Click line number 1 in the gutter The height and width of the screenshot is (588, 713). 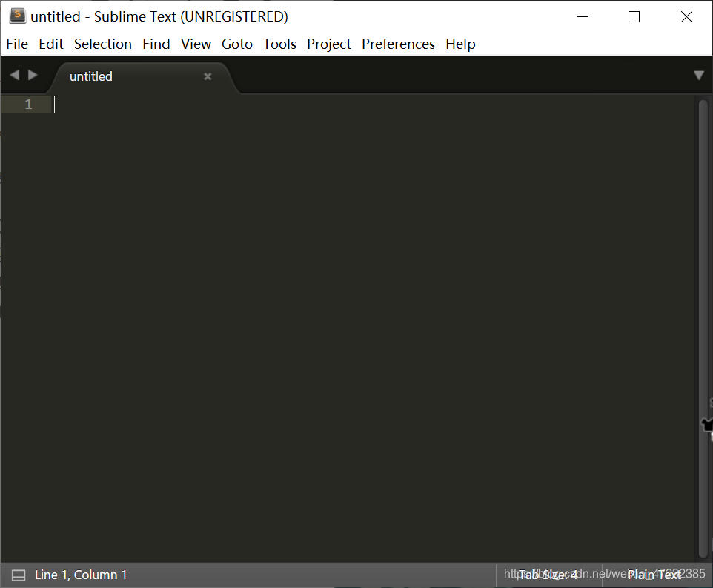tap(29, 105)
